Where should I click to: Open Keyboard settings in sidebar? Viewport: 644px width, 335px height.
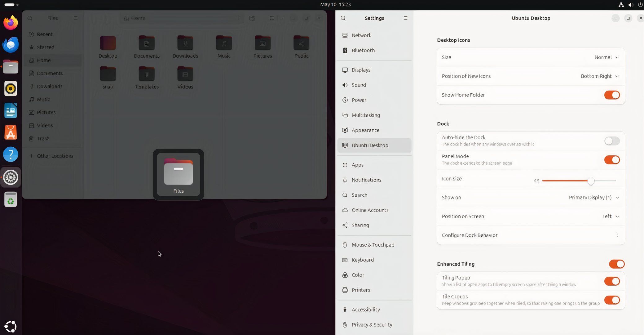pos(374,260)
